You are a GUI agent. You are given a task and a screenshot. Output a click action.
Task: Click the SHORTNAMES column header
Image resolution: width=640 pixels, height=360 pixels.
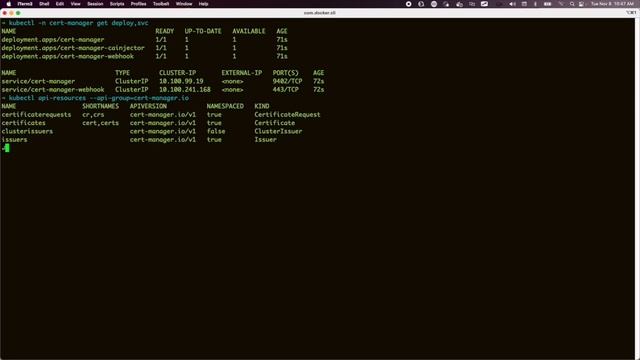[100, 107]
